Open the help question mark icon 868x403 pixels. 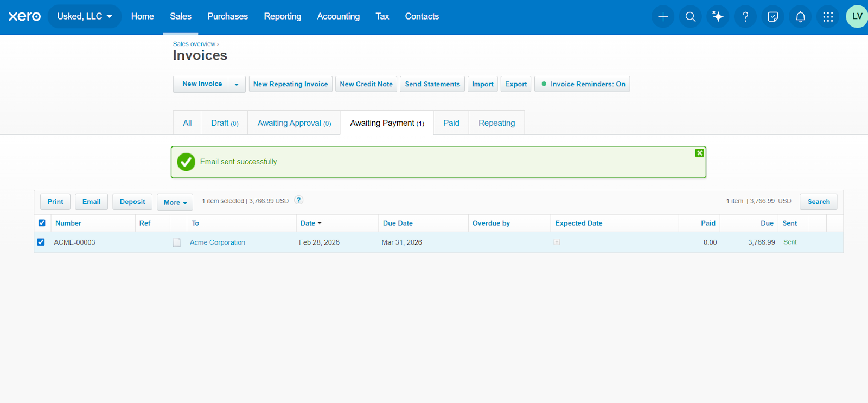745,17
